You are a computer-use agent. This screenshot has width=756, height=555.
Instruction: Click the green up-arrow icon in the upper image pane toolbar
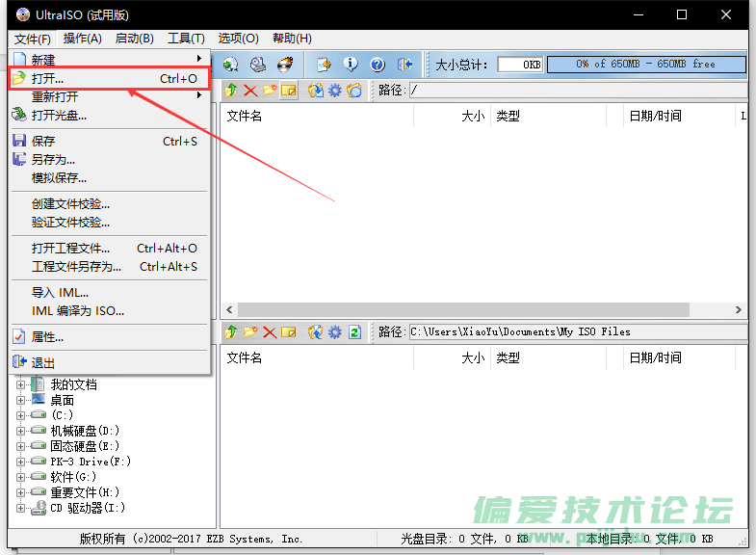pos(231,91)
